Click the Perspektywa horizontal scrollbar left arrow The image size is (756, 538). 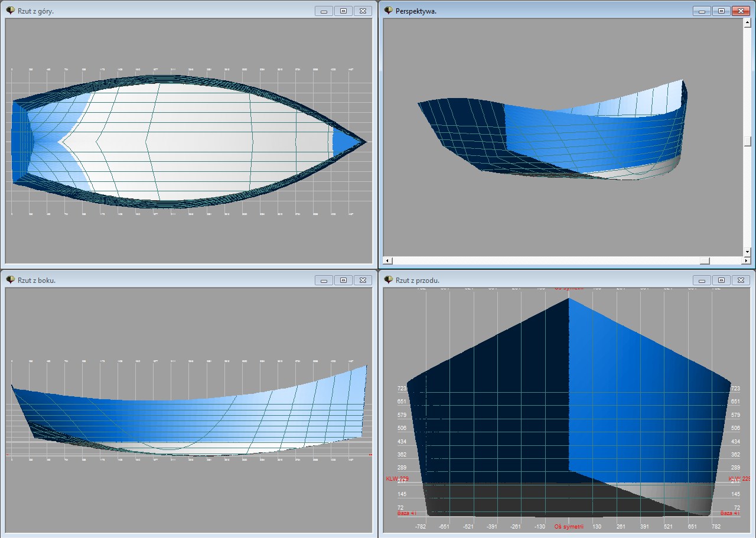click(x=387, y=260)
